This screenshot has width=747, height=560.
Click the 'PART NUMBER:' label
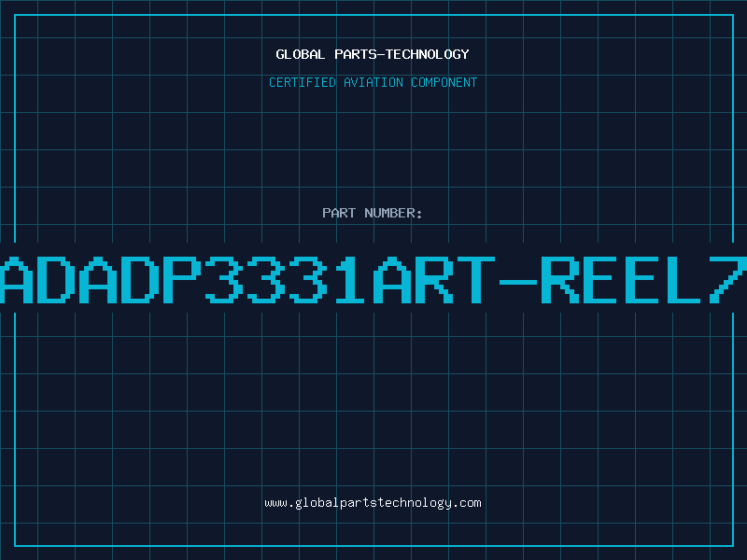point(373,213)
